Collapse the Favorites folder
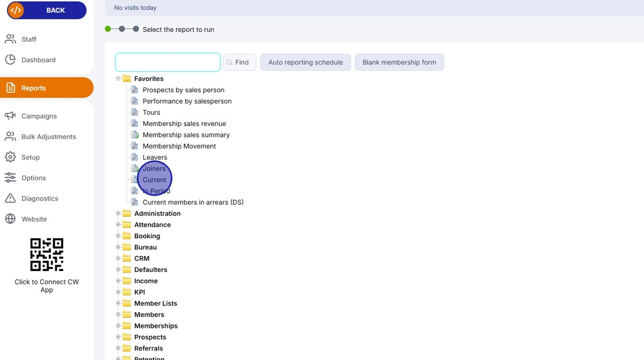Image resolution: width=644 pixels, height=360 pixels. 118,78
